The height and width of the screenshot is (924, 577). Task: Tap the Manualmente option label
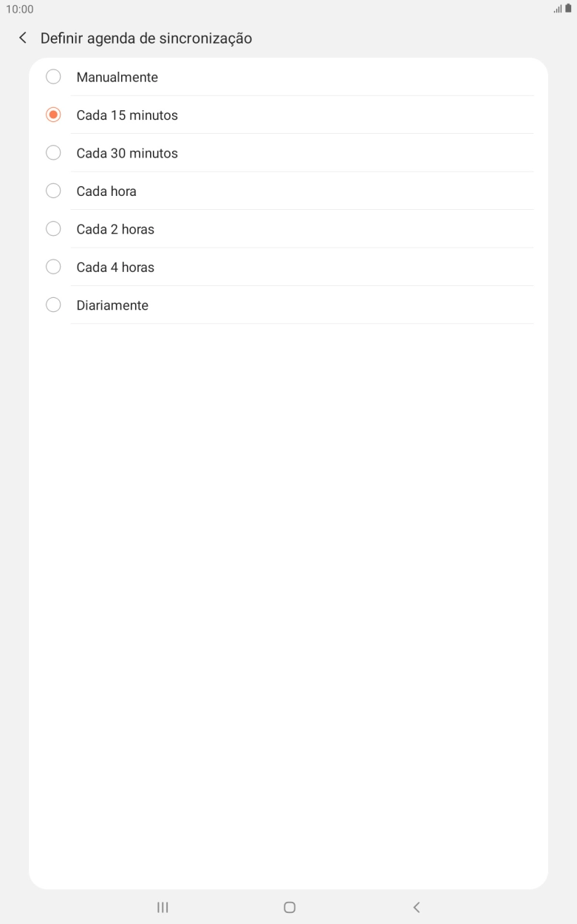(117, 77)
